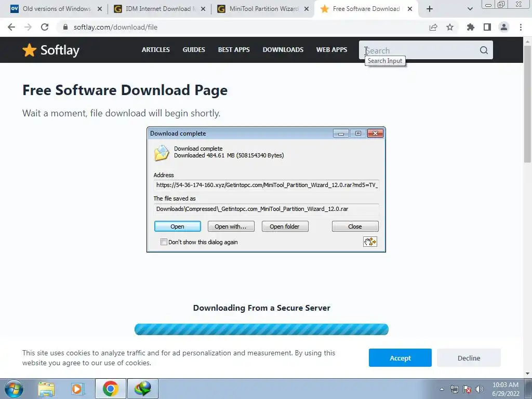Bookmark this page with star icon
Screen dimensions: 532x399
click(450, 27)
